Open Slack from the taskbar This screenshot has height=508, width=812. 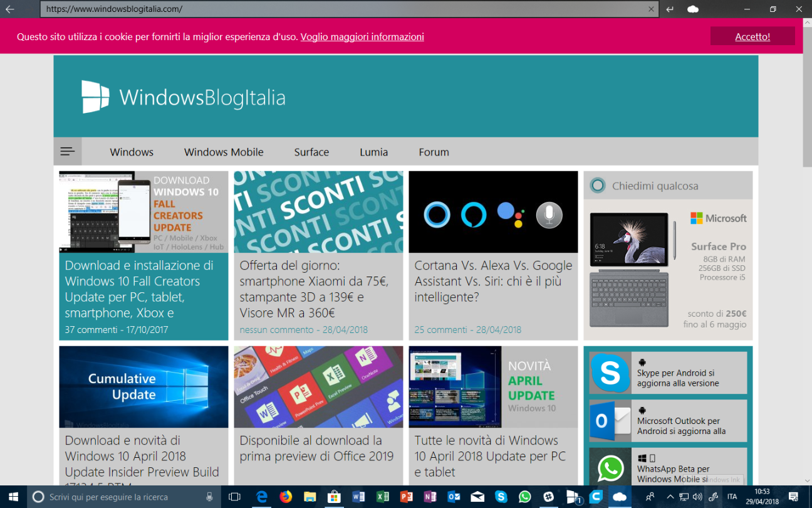(x=549, y=497)
